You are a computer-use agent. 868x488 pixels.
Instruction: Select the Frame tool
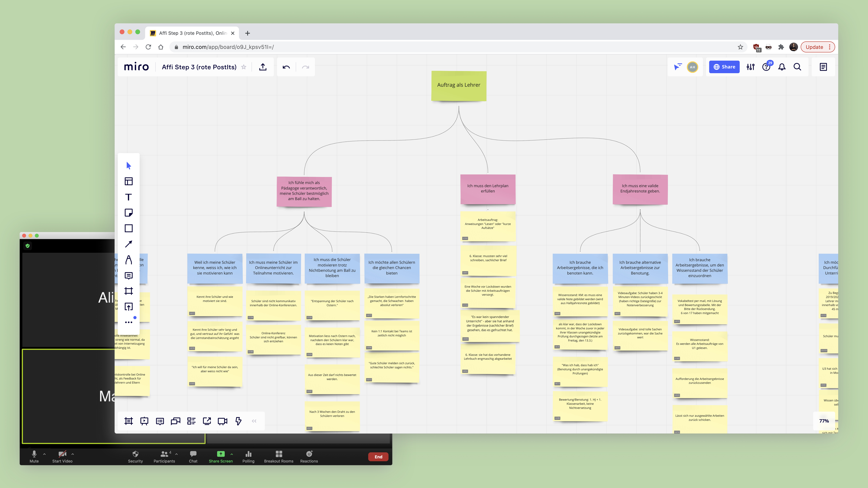click(x=128, y=291)
